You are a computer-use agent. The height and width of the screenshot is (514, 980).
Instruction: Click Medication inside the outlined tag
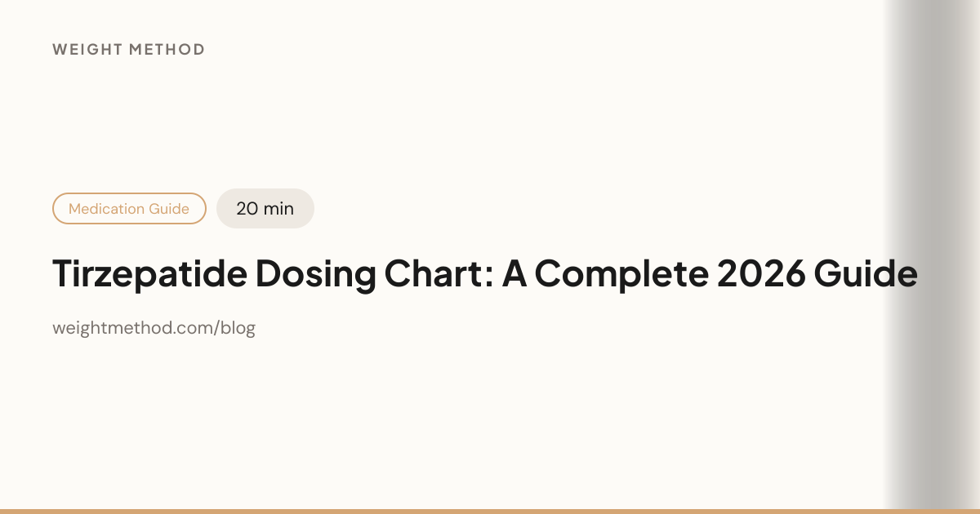click(107, 209)
